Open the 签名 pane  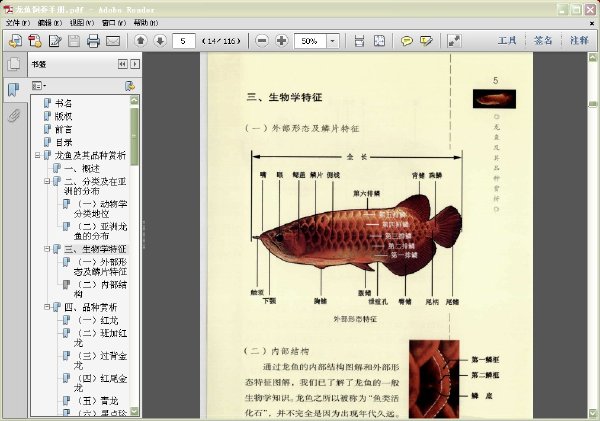click(543, 40)
